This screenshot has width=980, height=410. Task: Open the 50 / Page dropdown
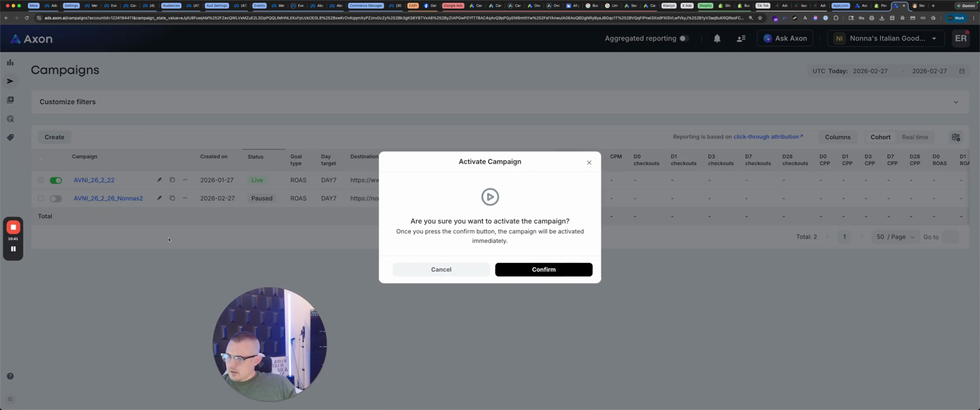895,237
